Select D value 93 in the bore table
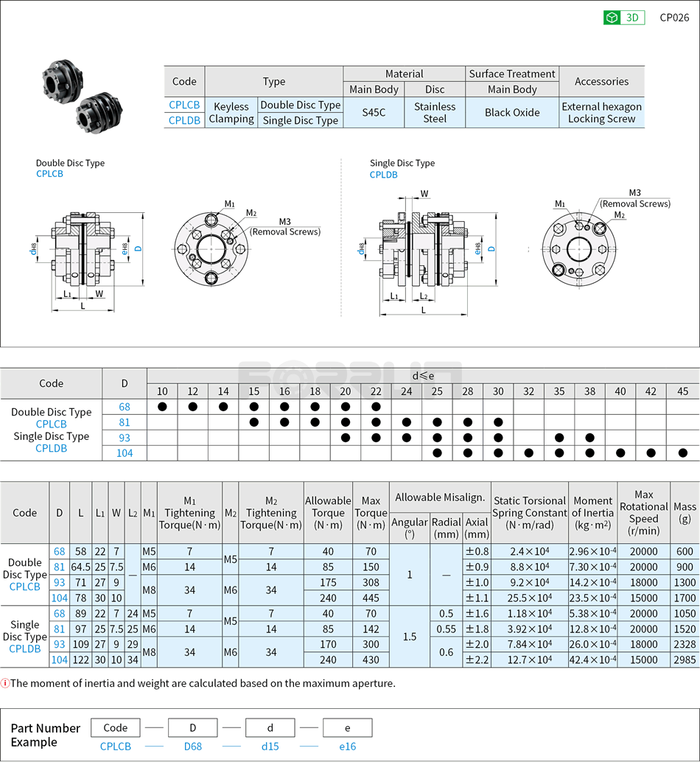 click(125, 438)
